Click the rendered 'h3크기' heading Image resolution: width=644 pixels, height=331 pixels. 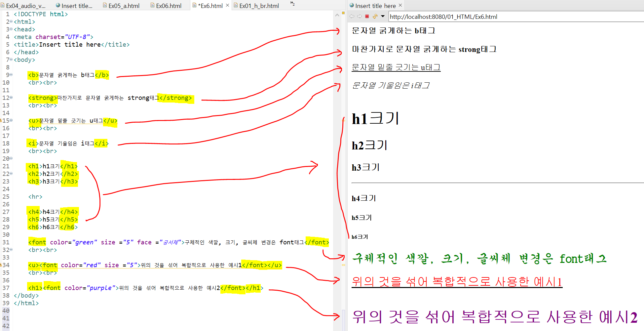tap(366, 167)
